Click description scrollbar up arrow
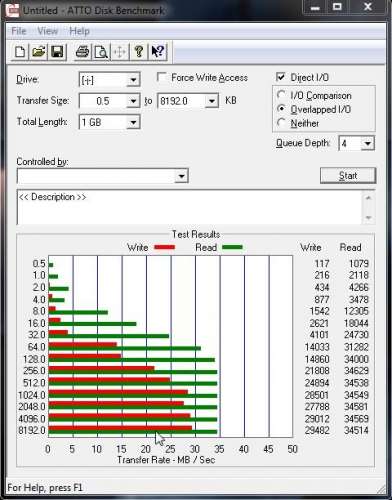The image size is (392, 500). point(368,198)
